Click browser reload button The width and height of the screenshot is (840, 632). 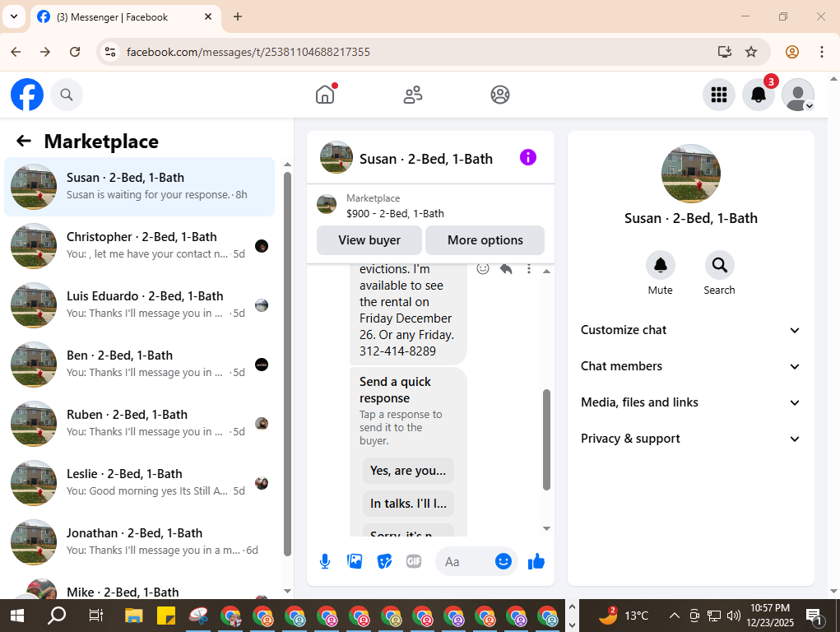[x=75, y=52]
